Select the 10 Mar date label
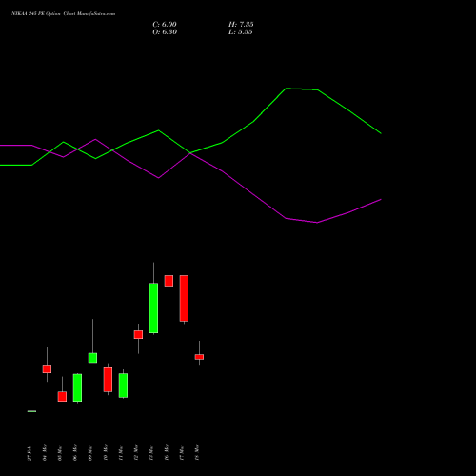476x476 pixels. tap(106, 452)
